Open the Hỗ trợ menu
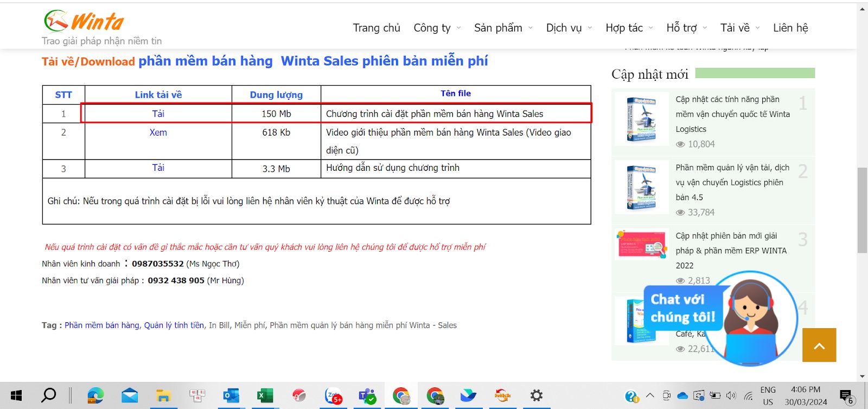Screen dimensions: 868x409 (681, 28)
